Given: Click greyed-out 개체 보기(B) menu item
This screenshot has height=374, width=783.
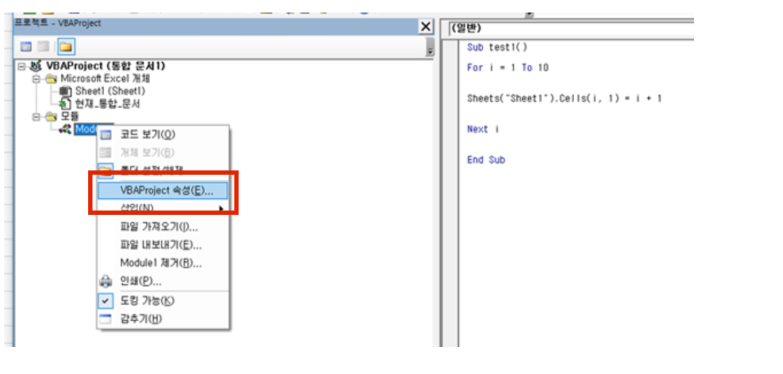Looking at the screenshot, I should point(163,153).
